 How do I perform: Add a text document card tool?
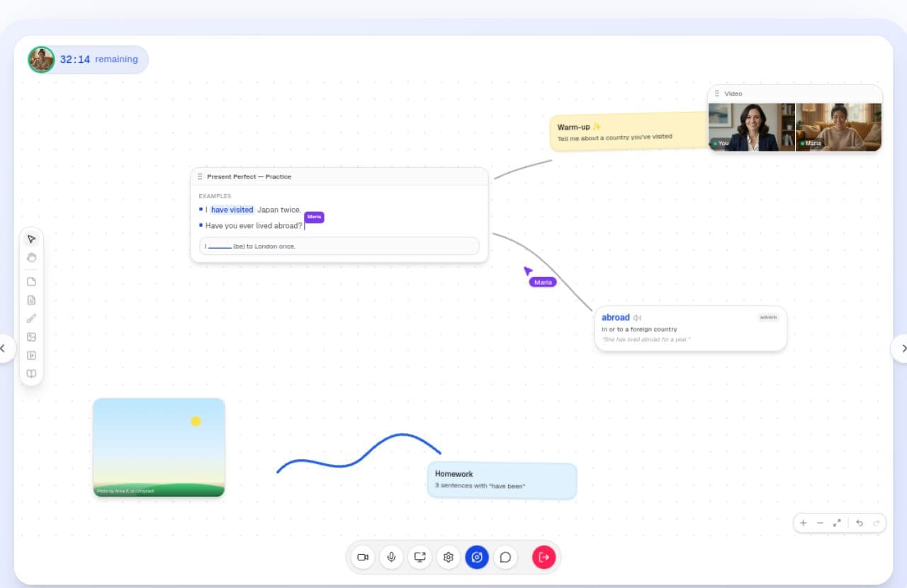[31, 300]
